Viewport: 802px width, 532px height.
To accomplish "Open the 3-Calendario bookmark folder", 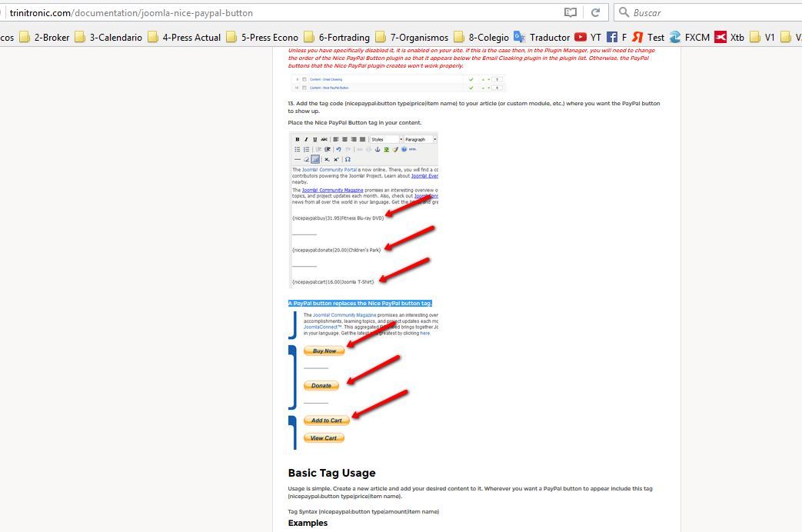I will [x=108, y=38].
